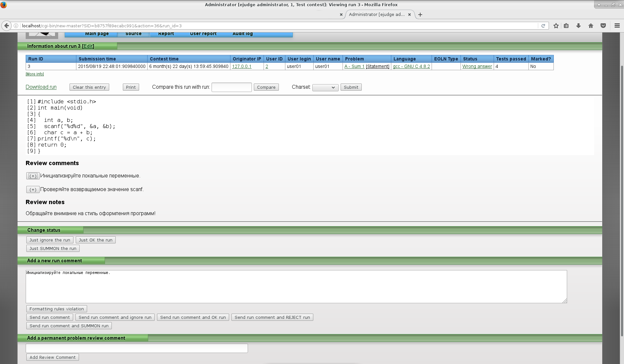Viewport: 624px width, 364px height.
Task: Open the Firefox hamburger menu
Action: pyautogui.click(x=617, y=26)
